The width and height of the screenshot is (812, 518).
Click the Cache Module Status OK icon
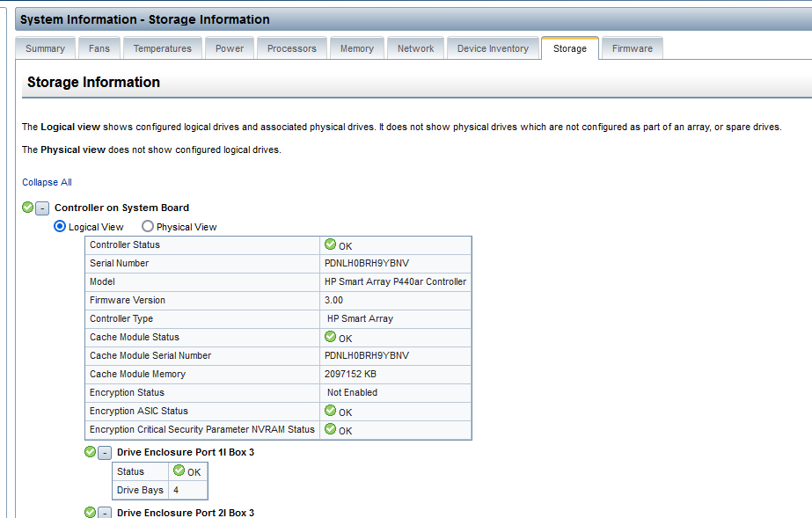click(331, 337)
